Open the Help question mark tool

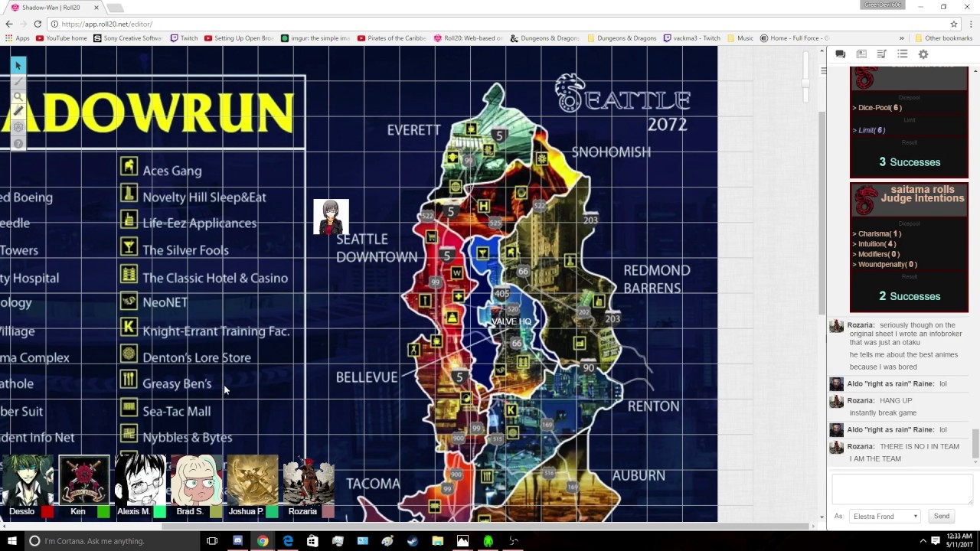(x=18, y=143)
